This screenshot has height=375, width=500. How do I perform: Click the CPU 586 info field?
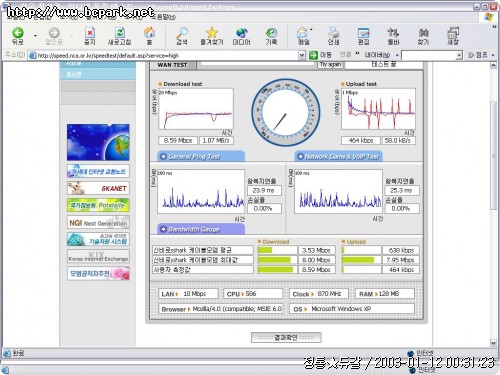tap(253, 294)
